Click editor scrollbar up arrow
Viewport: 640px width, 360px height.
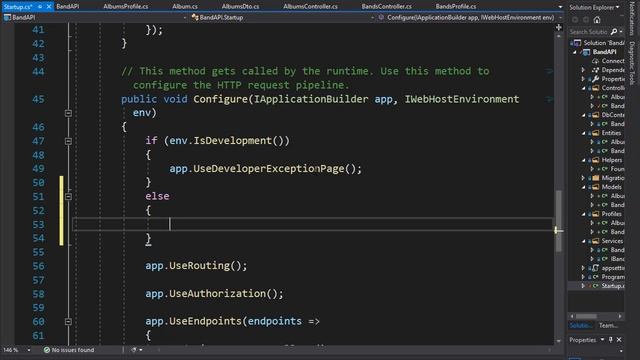(x=559, y=36)
